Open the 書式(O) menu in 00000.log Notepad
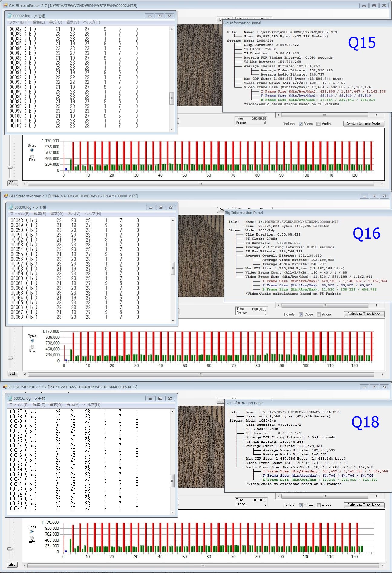 pos(57,213)
